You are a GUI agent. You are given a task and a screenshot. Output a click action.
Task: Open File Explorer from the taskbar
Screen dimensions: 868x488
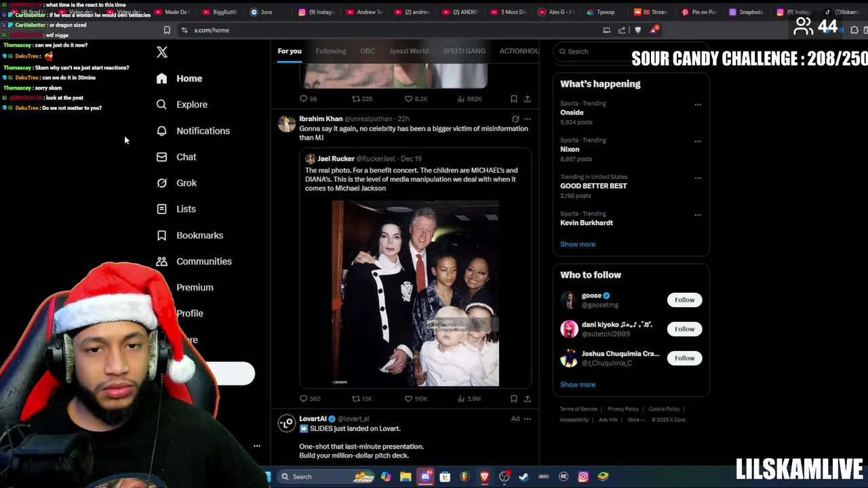[x=406, y=476]
